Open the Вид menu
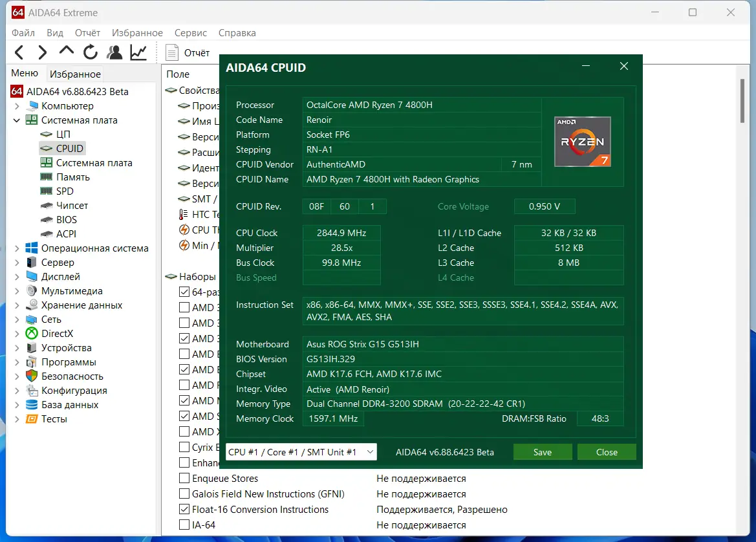 55,33
